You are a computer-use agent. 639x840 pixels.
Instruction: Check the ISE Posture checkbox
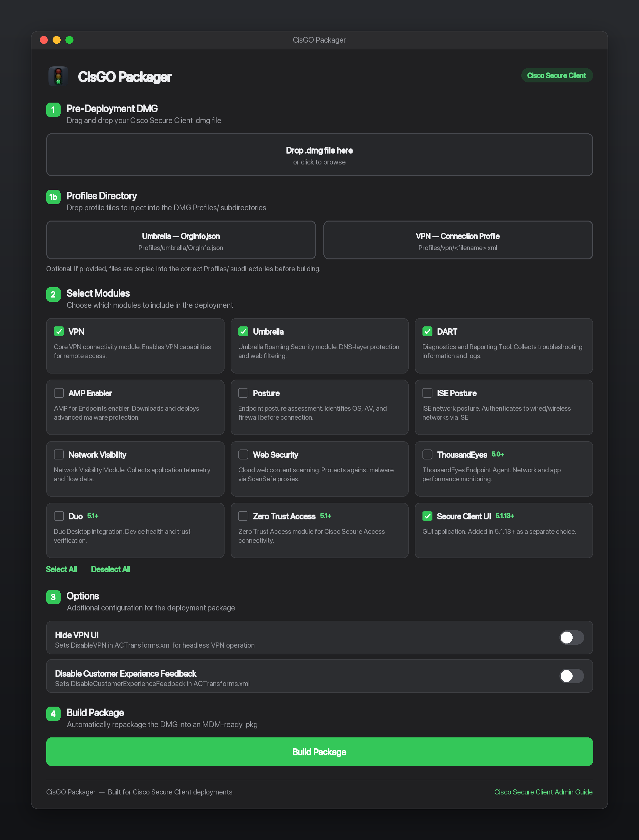(427, 393)
